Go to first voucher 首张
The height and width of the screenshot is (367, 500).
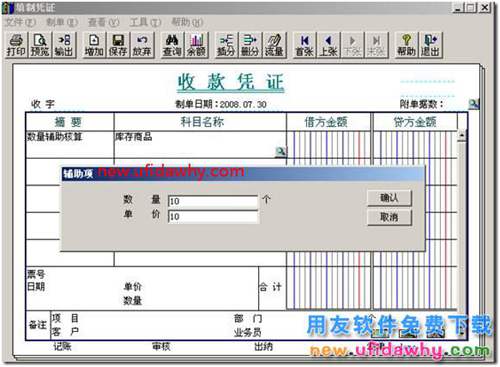304,45
